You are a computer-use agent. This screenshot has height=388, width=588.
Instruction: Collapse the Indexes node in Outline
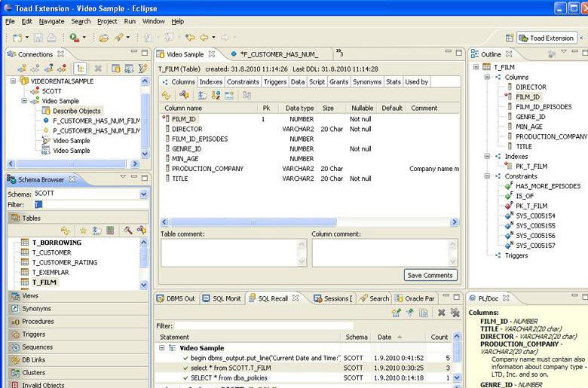[487, 156]
